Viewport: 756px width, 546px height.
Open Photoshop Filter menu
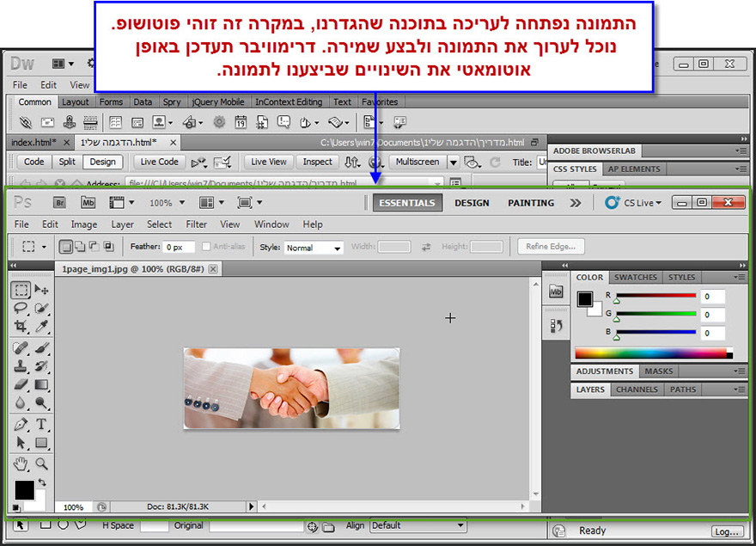click(196, 224)
